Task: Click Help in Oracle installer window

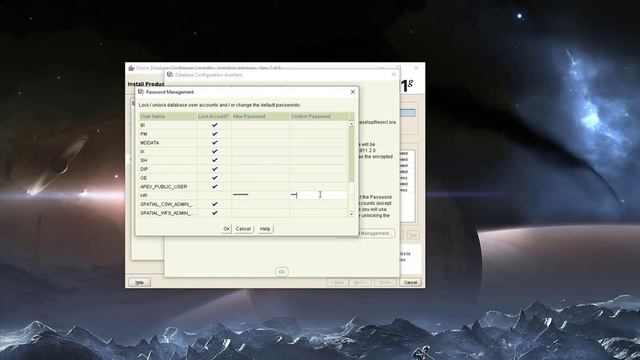Action: click(140, 282)
